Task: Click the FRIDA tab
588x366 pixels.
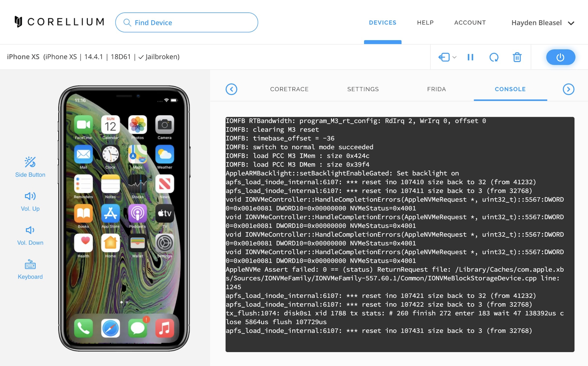Action: pos(436,89)
